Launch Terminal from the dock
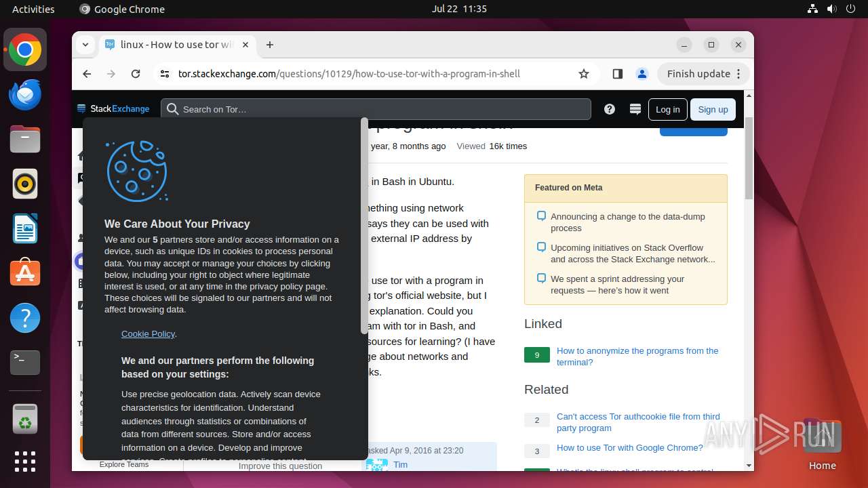868x488 pixels. click(25, 363)
